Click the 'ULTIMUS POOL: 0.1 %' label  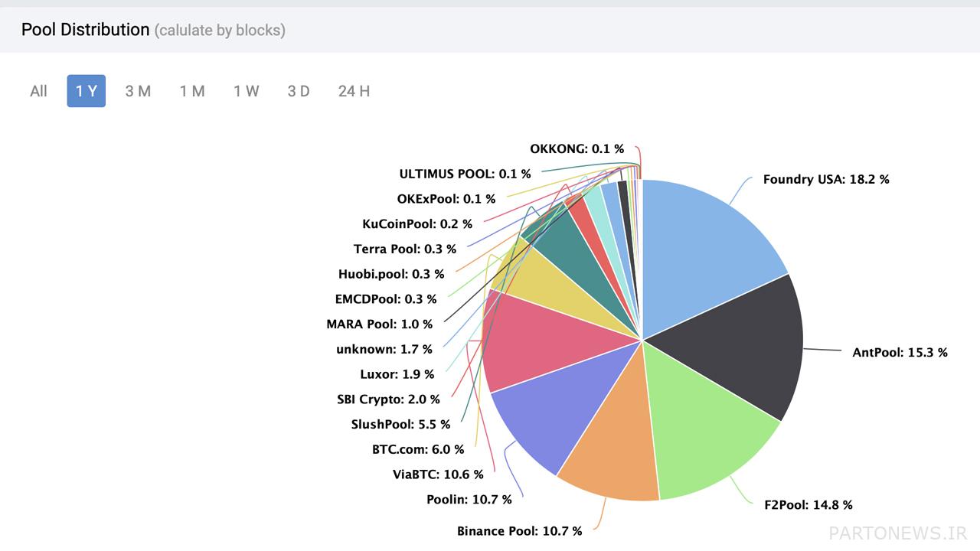pos(465,174)
